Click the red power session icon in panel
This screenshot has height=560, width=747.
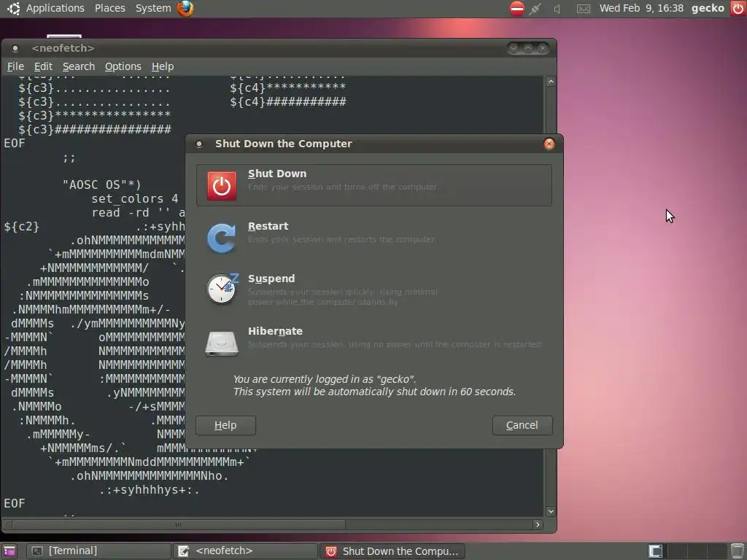point(738,8)
